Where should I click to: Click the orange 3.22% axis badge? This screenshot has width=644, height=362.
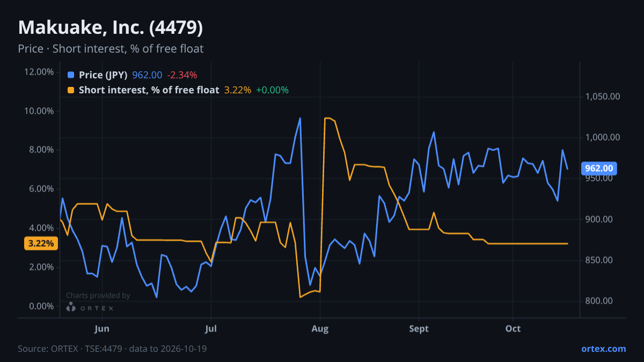(41, 243)
